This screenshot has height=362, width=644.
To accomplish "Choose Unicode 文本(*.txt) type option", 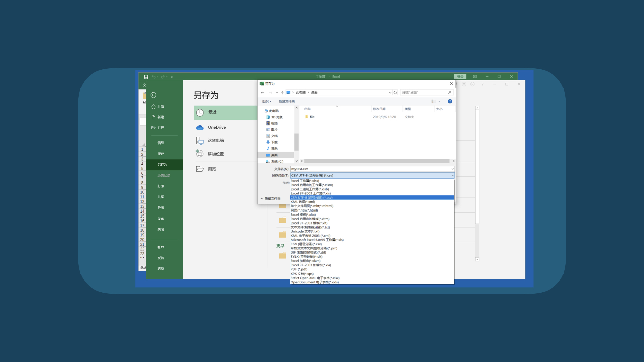I will coord(372,231).
